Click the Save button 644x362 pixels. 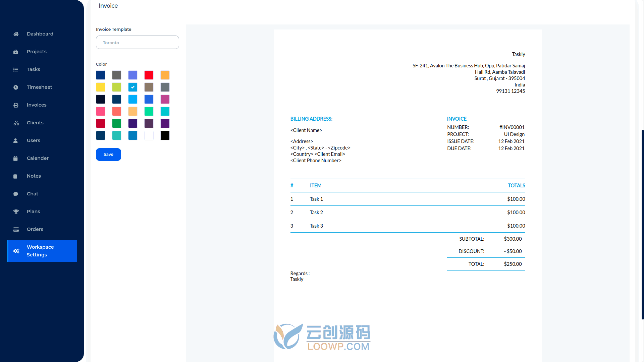point(108,154)
